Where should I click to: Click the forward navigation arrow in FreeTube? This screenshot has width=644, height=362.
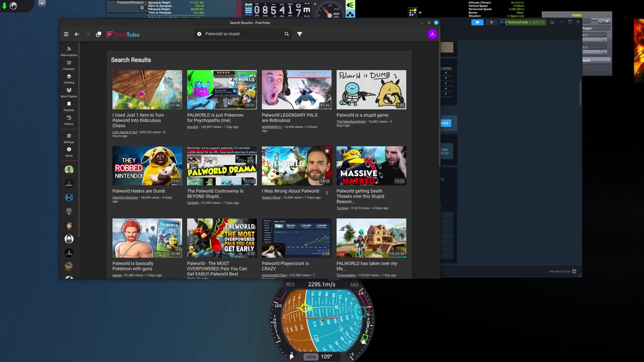pyautogui.click(x=88, y=34)
